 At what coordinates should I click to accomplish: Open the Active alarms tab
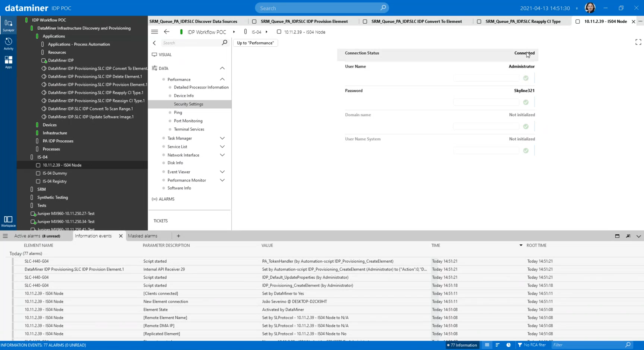37,236
